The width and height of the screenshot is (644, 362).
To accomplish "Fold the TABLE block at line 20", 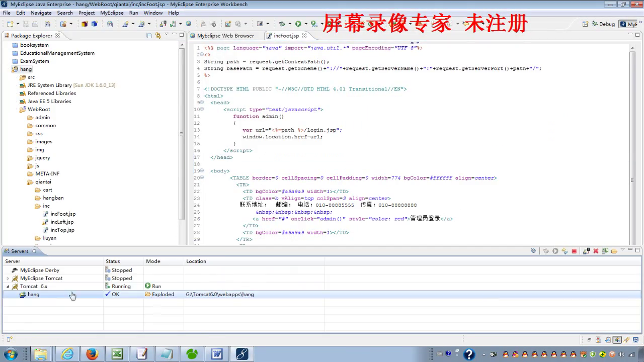I will click(202, 177).
